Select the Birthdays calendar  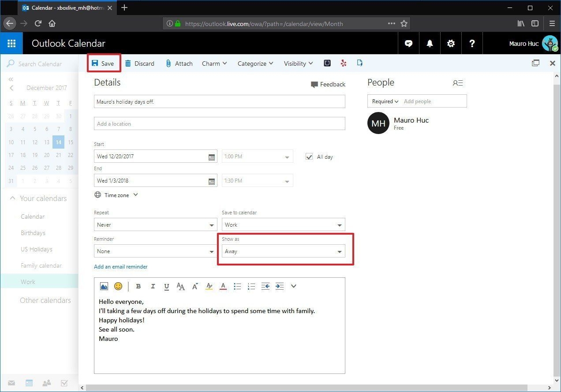(33, 233)
